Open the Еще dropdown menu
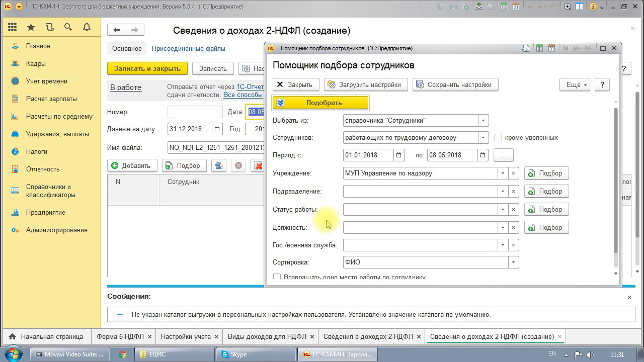Viewport: 644px width, 362px height. pos(575,85)
